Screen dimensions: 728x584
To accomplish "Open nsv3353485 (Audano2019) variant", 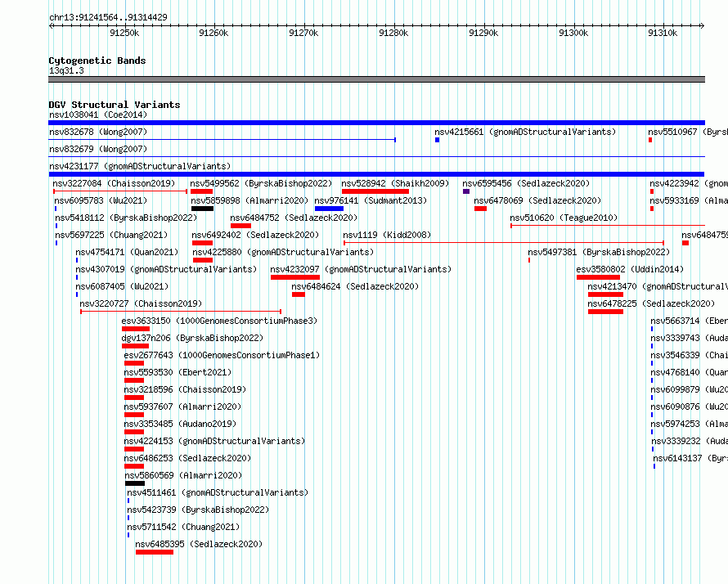I will click(x=180, y=424).
